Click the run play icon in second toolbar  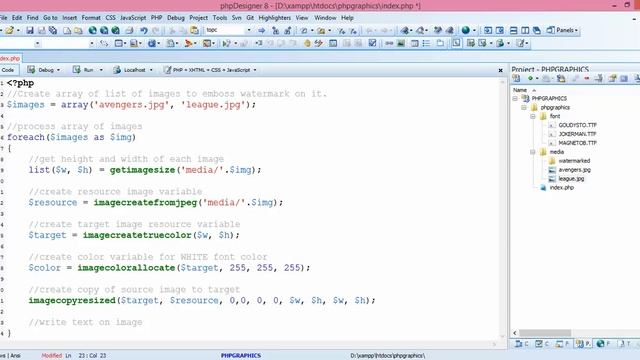[x=226, y=43]
